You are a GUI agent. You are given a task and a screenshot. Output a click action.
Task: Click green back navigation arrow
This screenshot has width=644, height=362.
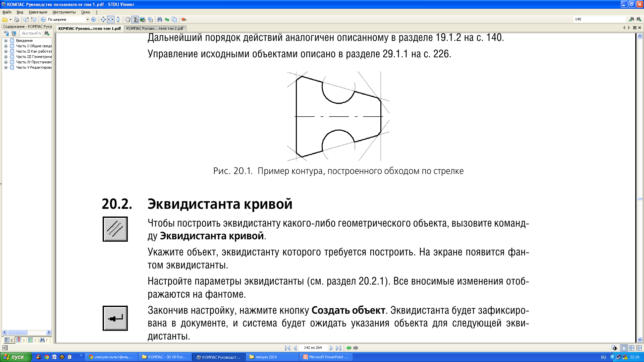(349, 348)
